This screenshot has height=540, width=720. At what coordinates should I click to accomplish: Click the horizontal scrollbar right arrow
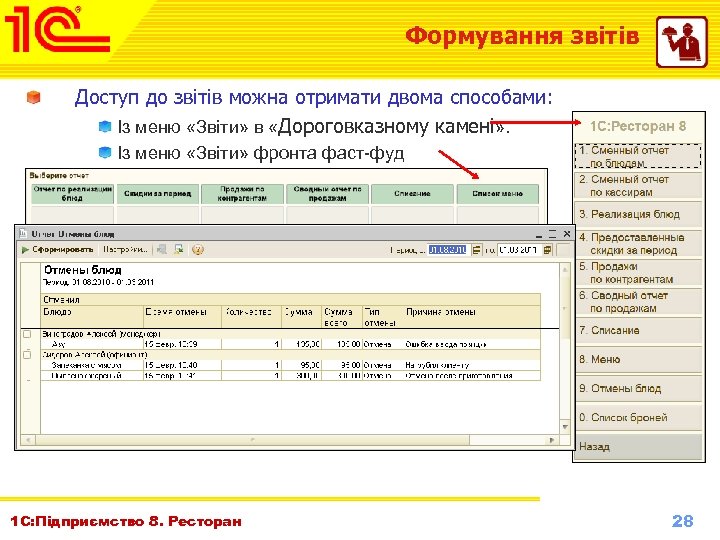click(552, 440)
